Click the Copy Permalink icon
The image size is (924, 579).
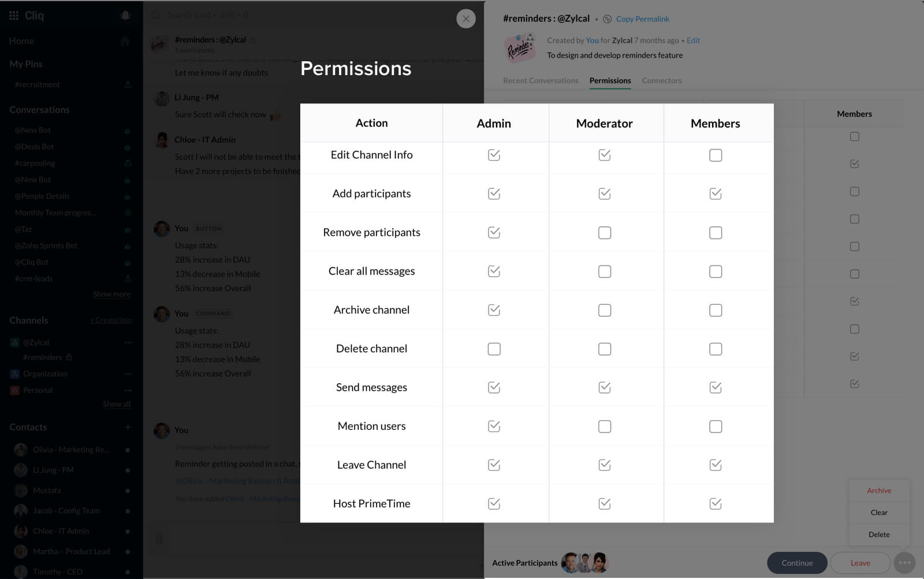coord(608,19)
